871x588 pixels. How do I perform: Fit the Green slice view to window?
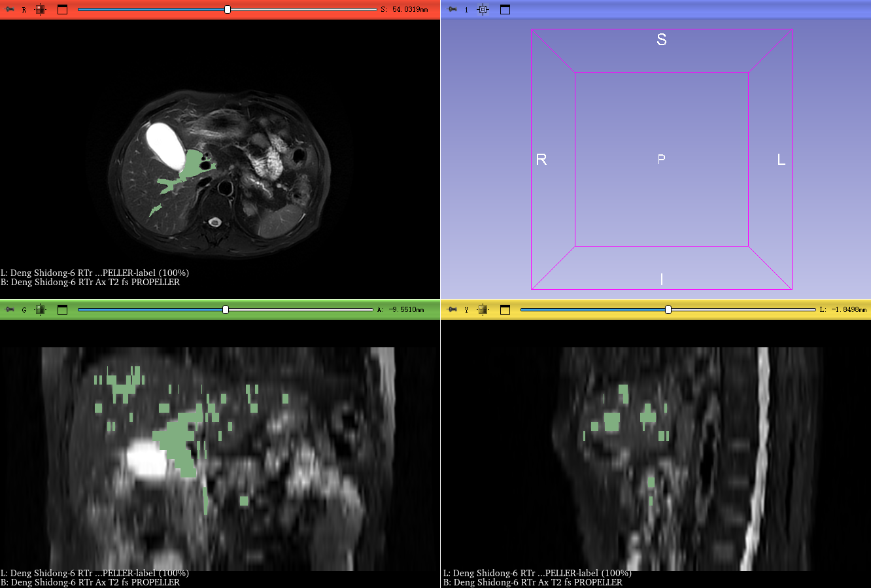click(40, 310)
